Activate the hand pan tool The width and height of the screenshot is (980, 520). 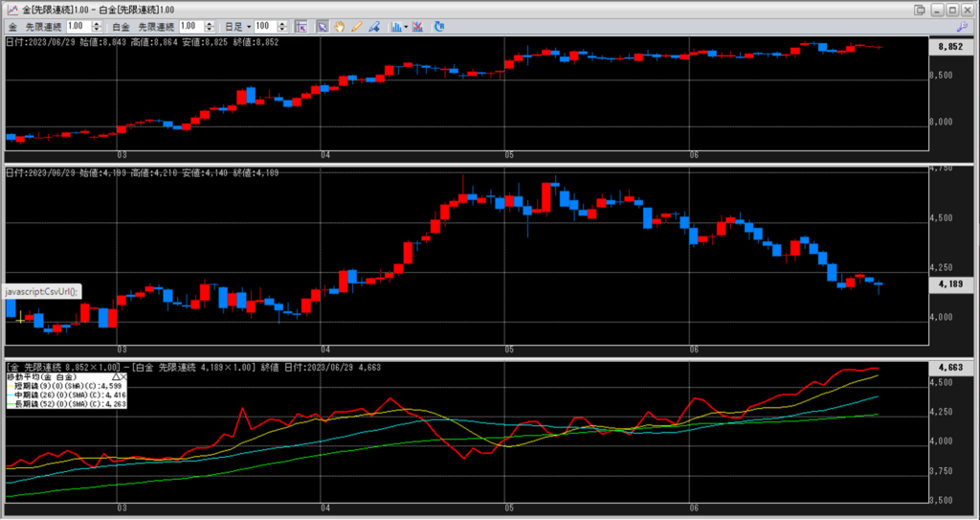340,26
